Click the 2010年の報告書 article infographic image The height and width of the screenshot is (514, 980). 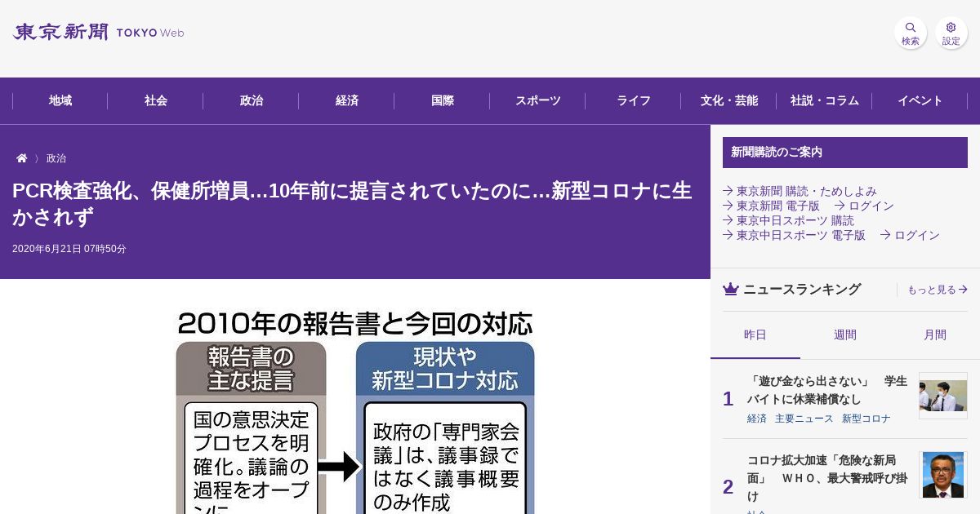pyautogui.click(x=355, y=411)
